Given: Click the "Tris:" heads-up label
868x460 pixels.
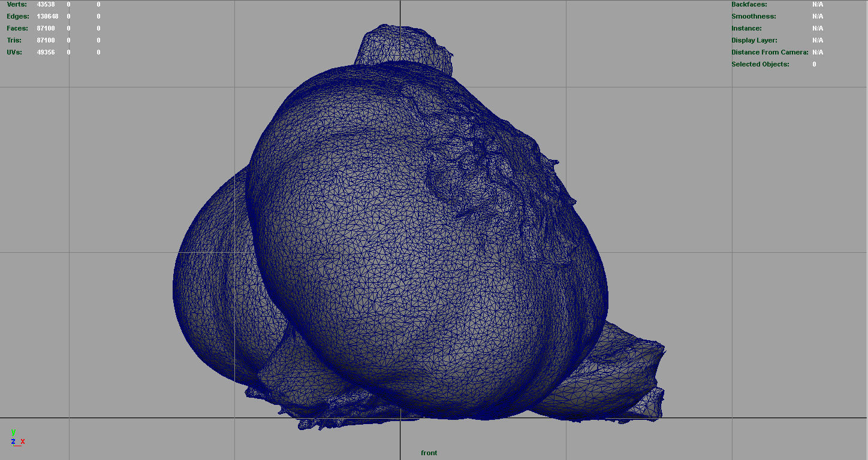Looking at the screenshot, I should [14, 40].
